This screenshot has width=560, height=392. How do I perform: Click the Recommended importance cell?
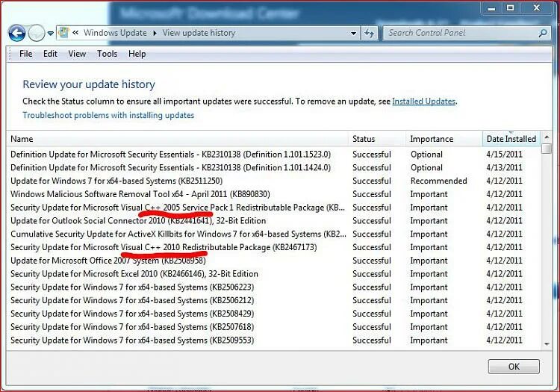click(438, 181)
